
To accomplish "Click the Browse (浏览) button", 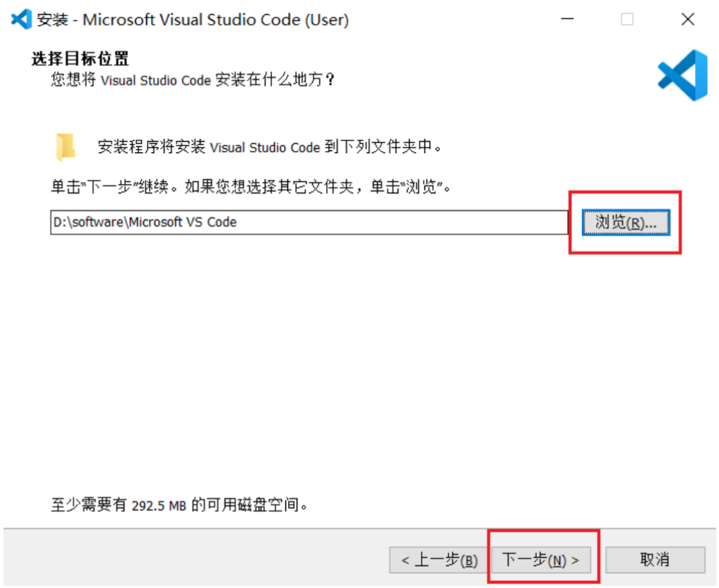I will click(x=626, y=222).
